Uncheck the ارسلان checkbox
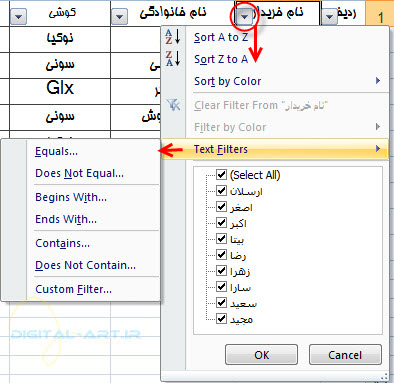This screenshot has height=383, width=394. 221,191
